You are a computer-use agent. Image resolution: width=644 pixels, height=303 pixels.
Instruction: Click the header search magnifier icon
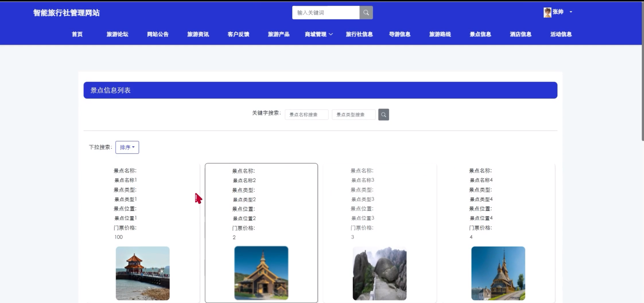coord(366,13)
